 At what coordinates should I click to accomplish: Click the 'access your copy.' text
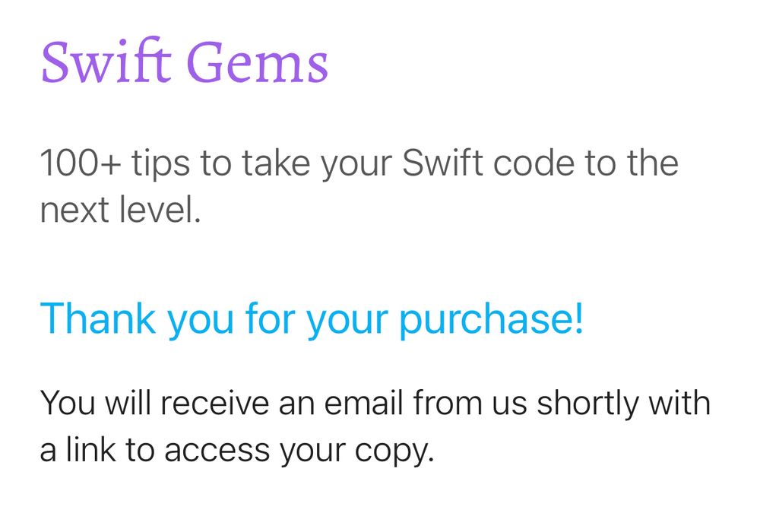point(299,451)
